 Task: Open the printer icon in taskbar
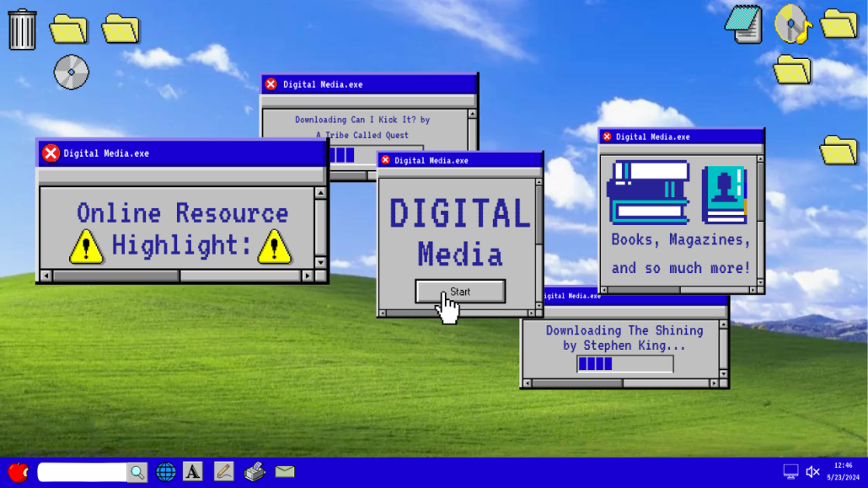click(x=255, y=471)
